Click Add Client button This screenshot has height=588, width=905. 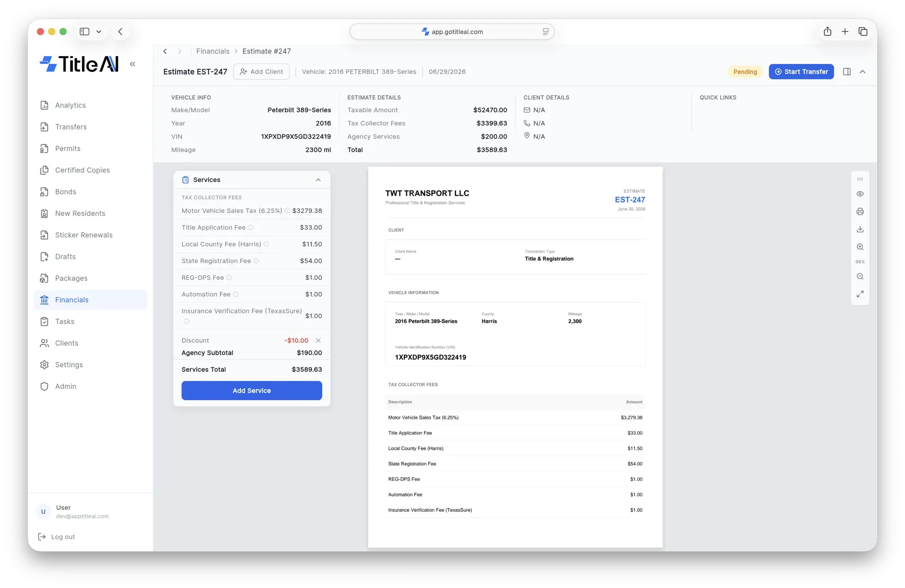[261, 72]
